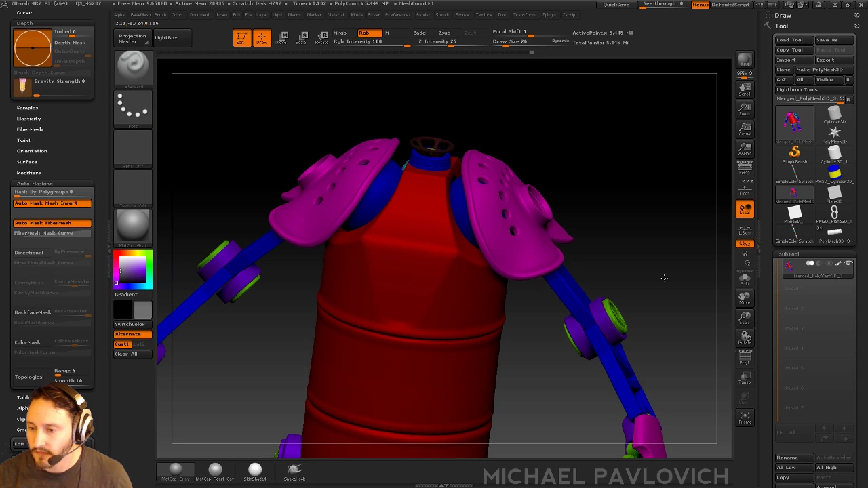Click the AAHalf icon
Screen dimensions: 868x488
click(745, 148)
